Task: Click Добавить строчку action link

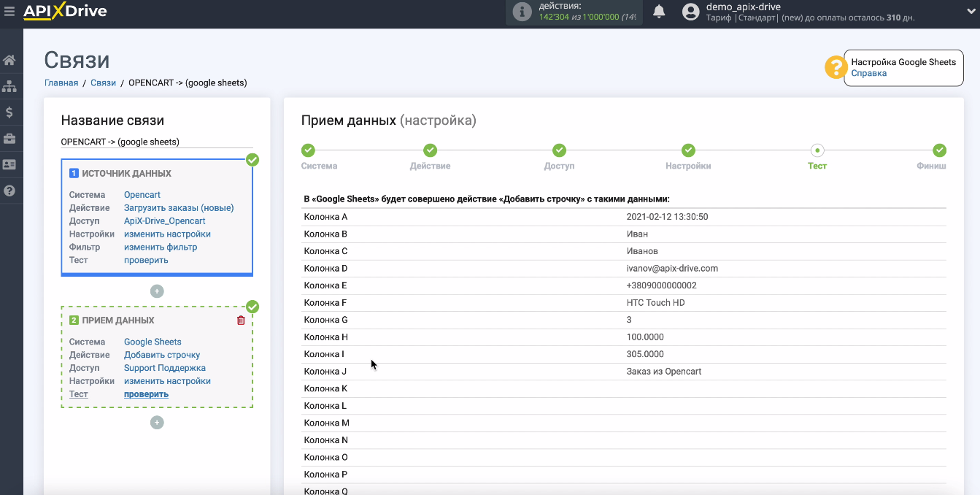Action: [x=162, y=355]
